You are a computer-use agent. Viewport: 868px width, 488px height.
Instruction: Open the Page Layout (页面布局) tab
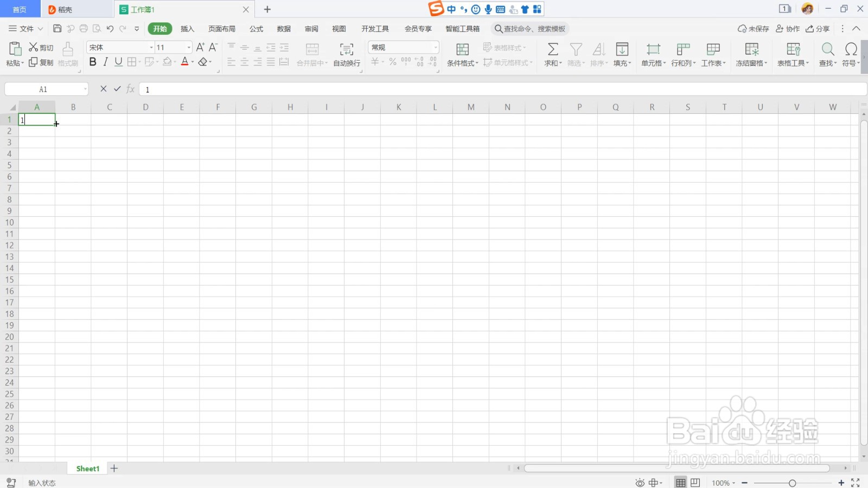coord(222,29)
